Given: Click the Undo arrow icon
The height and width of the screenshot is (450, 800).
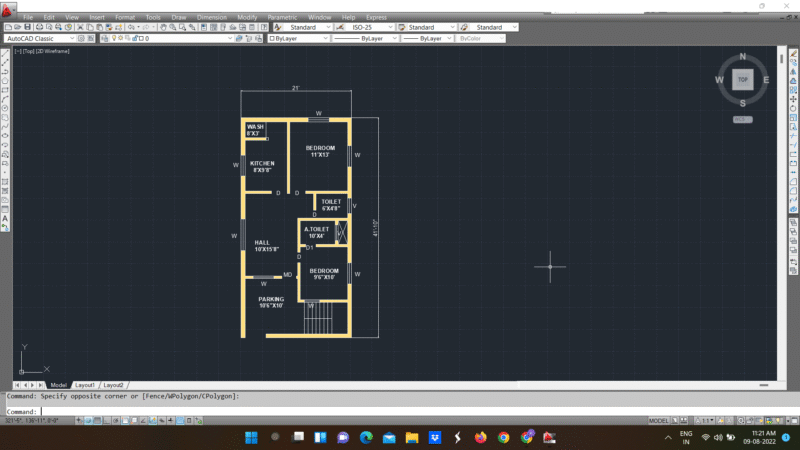Looking at the screenshot, I should pos(131,27).
